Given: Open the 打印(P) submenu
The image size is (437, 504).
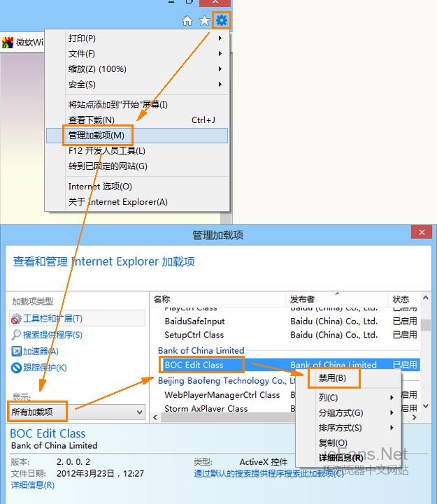Looking at the screenshot, I should [137, 38].
